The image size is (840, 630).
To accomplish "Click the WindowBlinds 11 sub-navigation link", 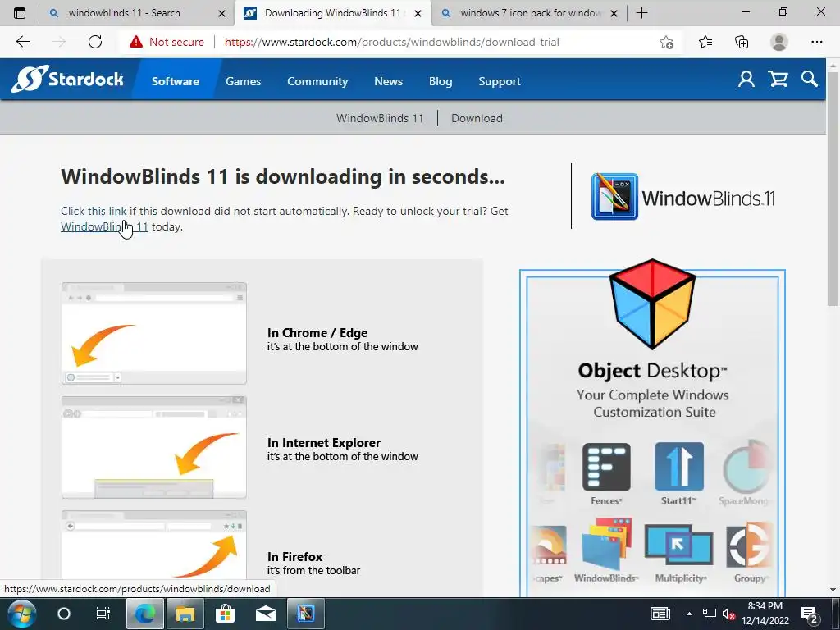I will pos(380,118).
